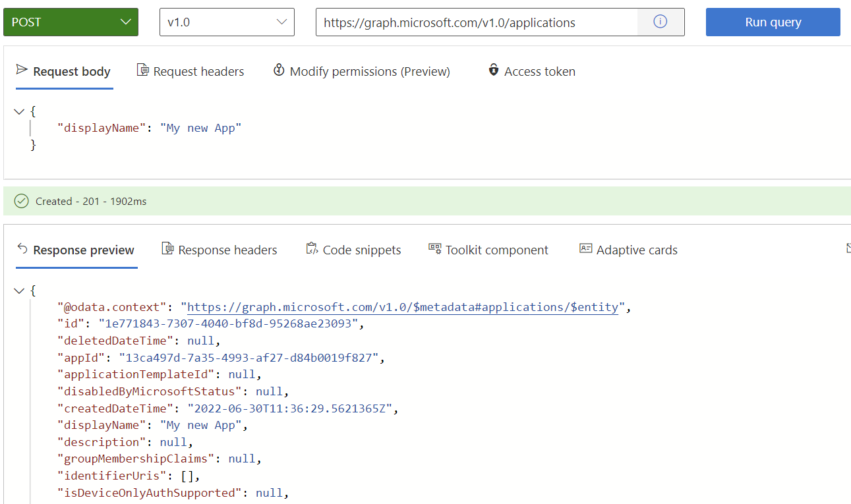Viewport: 851px width, 504px height.
Task: Open the Toolkit component tab
Action: pos(488,250)
